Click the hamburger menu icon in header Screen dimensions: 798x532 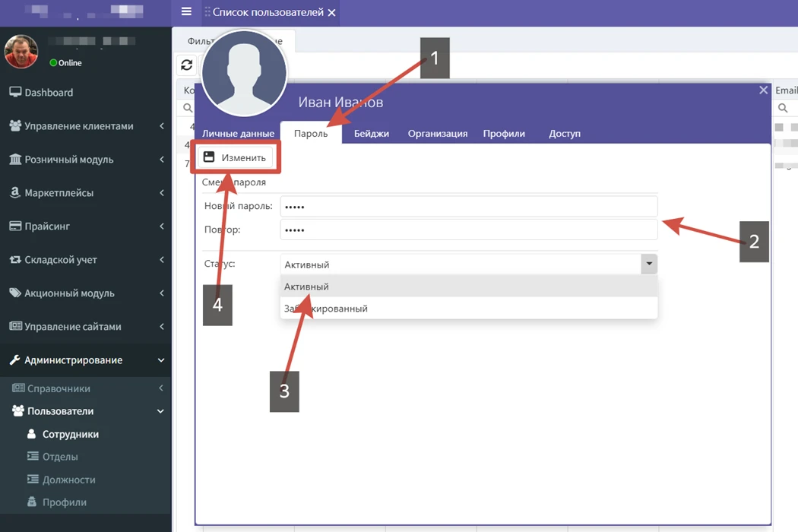(x=186, y=11)
